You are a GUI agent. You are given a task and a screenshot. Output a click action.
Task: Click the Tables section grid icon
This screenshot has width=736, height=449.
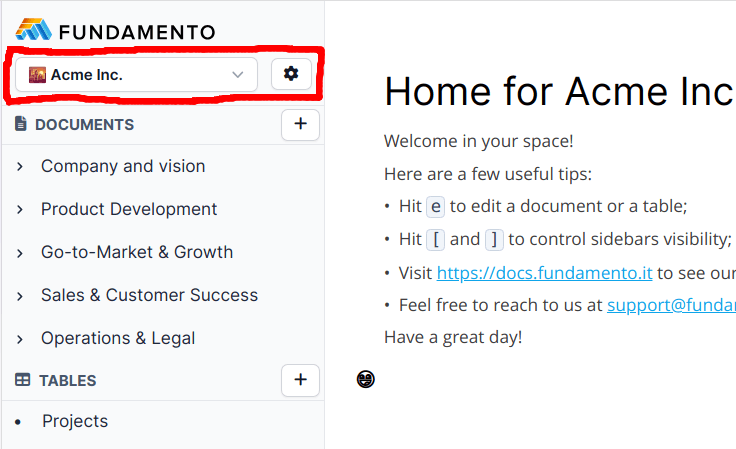click(22, 380)
